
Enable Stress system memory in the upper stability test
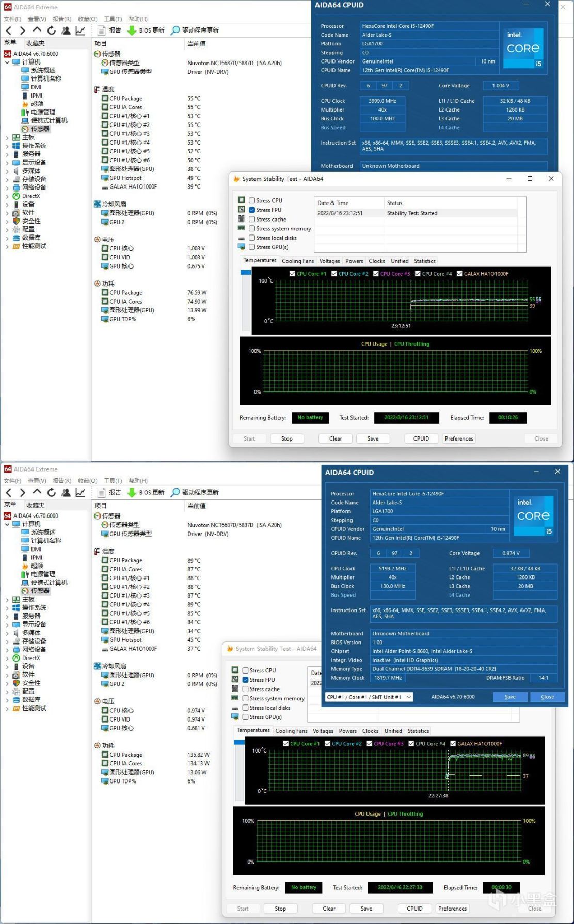[x=252, y=228]
